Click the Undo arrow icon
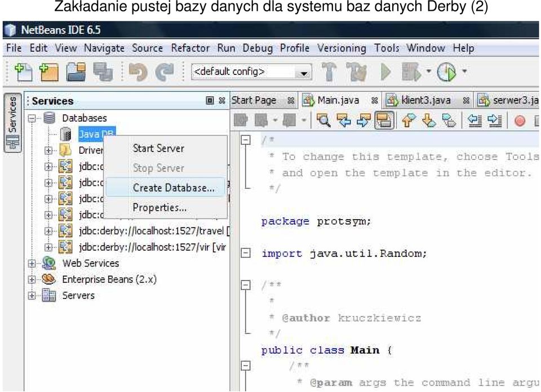 tap(138, 72)
